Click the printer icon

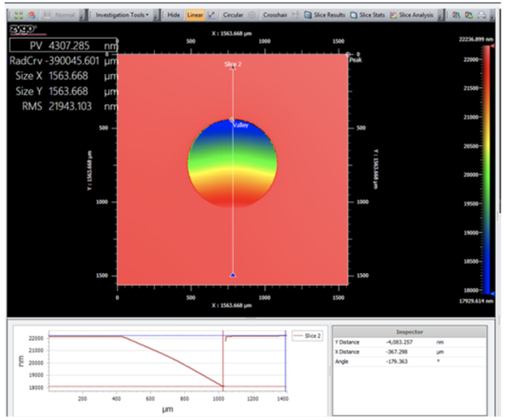[482, 15]
